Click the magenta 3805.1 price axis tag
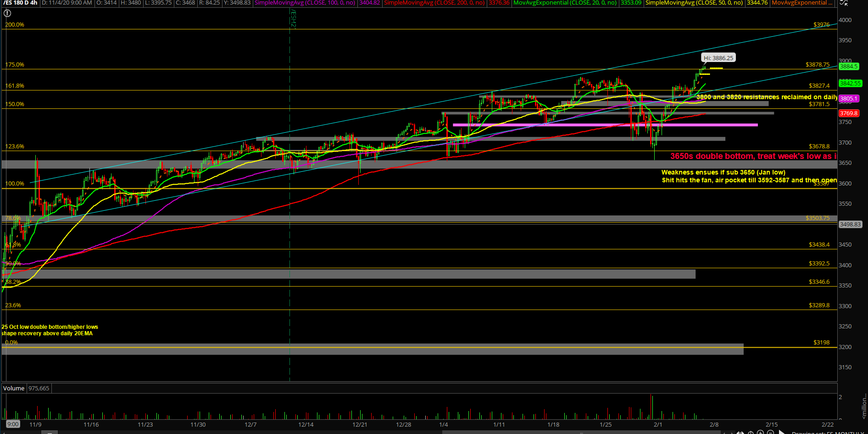 (x=849, y=98)
